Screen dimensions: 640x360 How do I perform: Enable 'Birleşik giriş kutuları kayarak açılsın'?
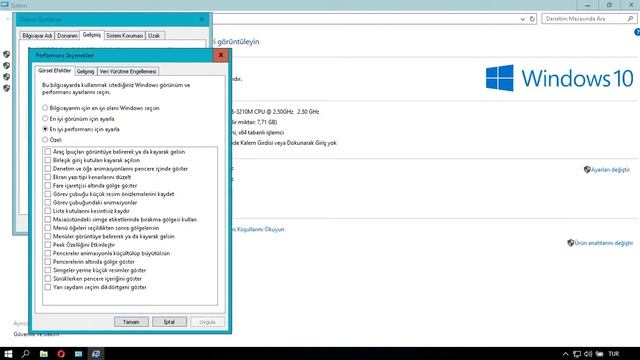48,160
